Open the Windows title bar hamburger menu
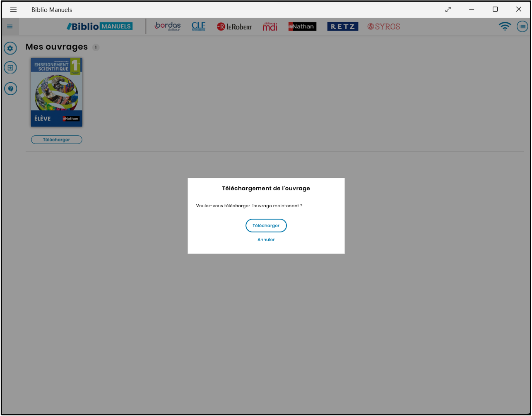This screenshot has width=532, height=416. tap(13, 10)
